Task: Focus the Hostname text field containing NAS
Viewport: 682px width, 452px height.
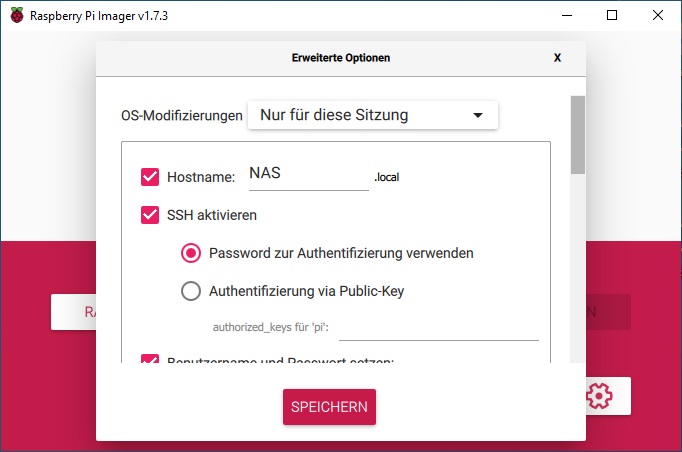Action: pos(309,175)
